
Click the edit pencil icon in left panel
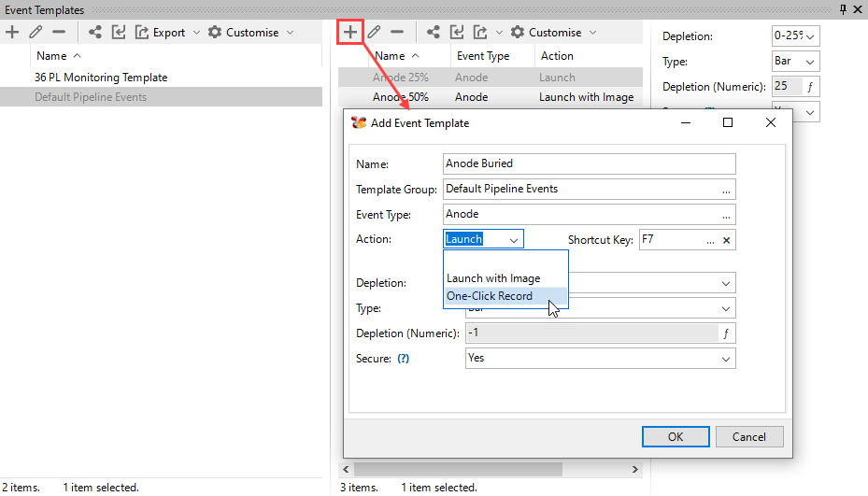pos(36,32)
